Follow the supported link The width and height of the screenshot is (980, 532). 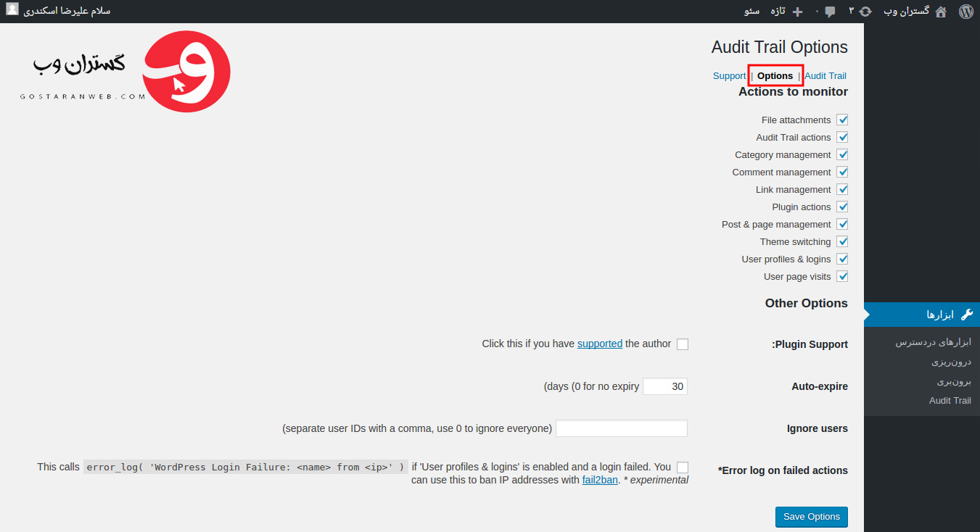pyautogui.click(x=600, y=344)
